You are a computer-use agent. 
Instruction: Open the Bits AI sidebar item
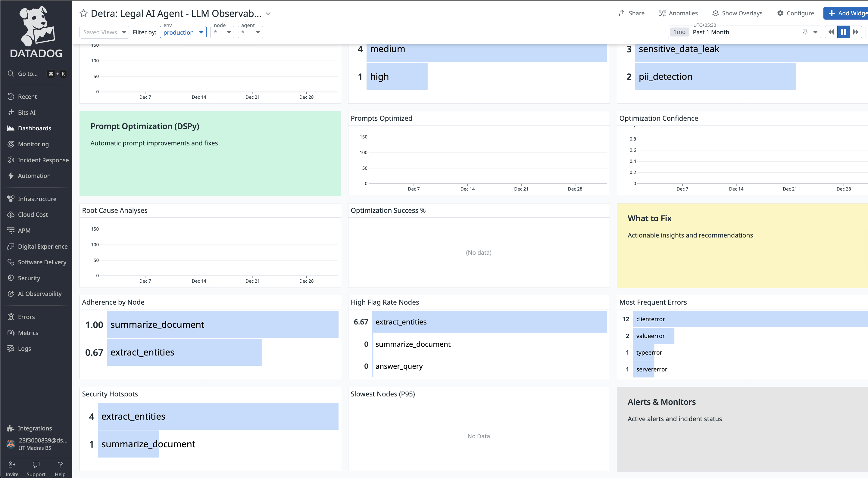[27, 113]
